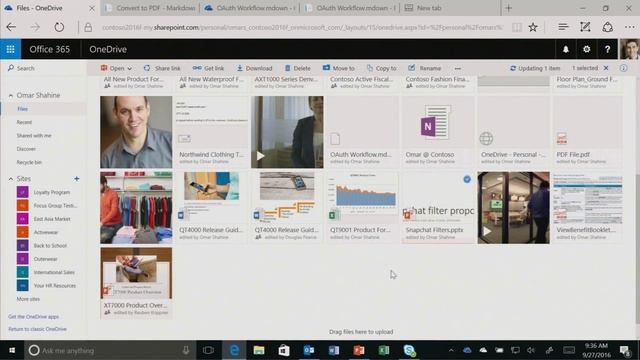Deselect the Snapchat Filters.pptx checkmark
This screenshot has width=640, height=360.
coord(467,179)
